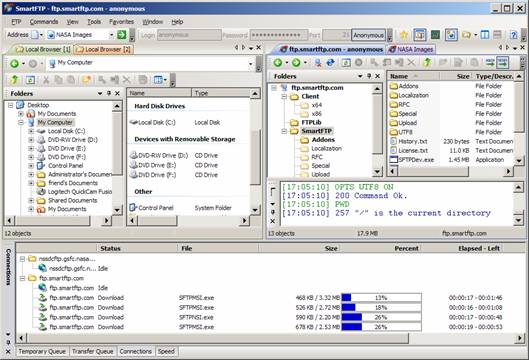Expand the Local Disk (C:) tree node
The image size is (529, 360).
[x=31, y=131]
